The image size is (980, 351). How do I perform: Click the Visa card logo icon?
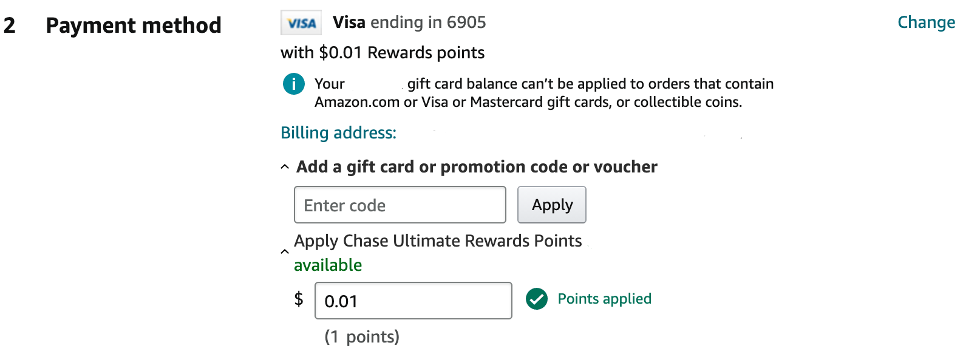point(301,22)
